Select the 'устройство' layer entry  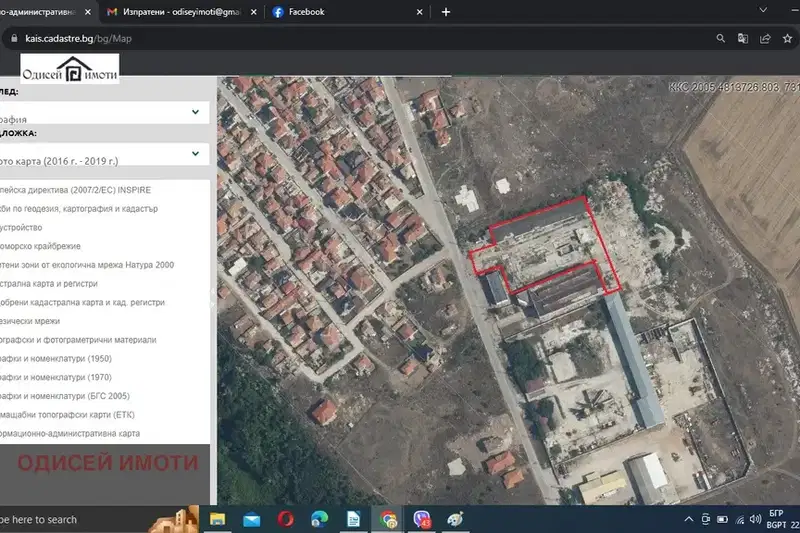(21, 227)
